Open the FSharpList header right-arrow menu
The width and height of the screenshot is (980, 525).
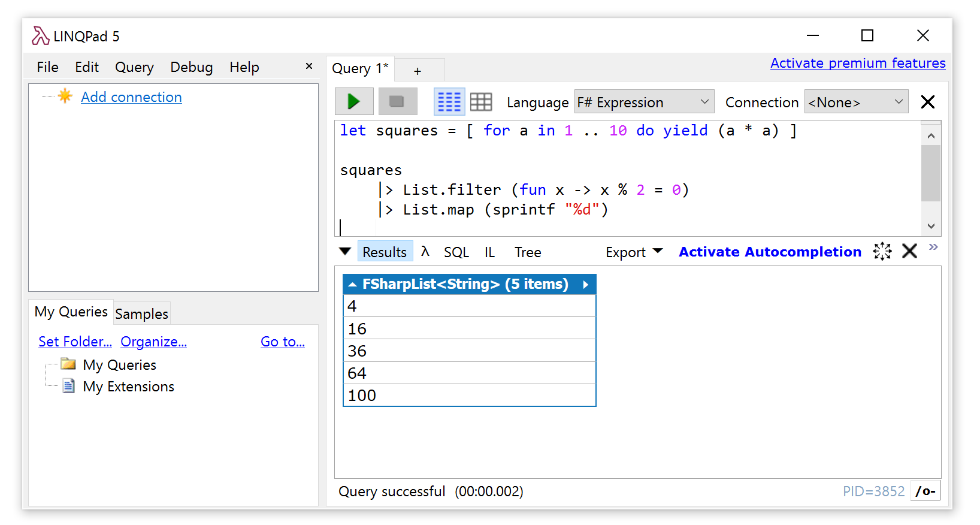[586, 285]
